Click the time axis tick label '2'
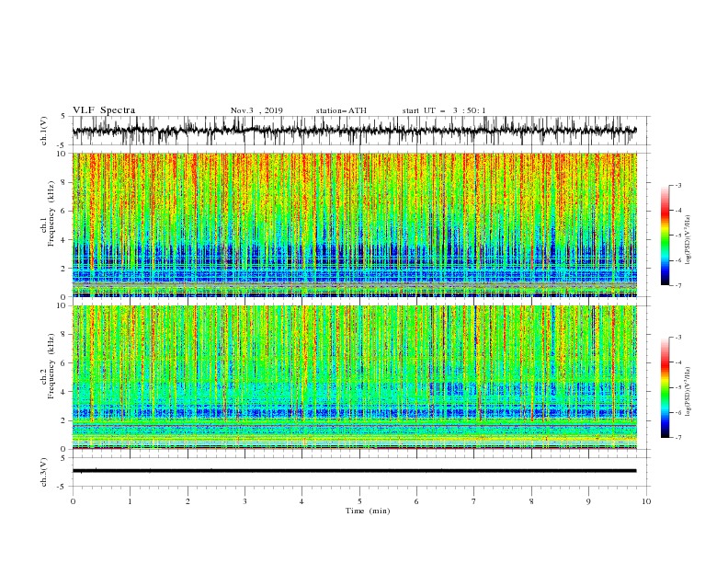Screen dimensions: 728x563 click(x=188, y=501)
